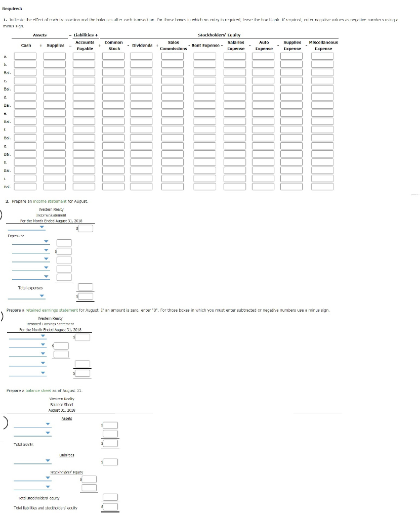Open the first dropdown in retained earnings statement
Image resolution: width=420 pixels, height=518 pixels.
click(x=43, y=336)
